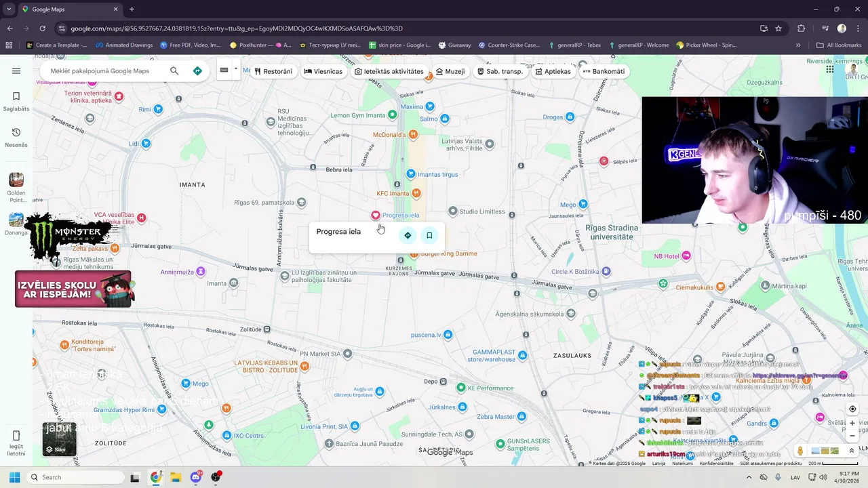
Task: Click Sūtīt atsauksmes par produktu link
Action: tap(771, 464)
